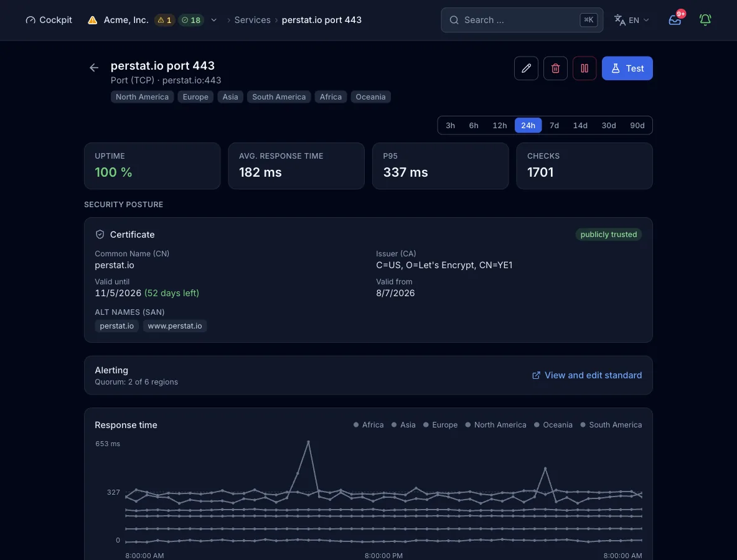Toggle the South America series in chart legend

pos(611,425)
